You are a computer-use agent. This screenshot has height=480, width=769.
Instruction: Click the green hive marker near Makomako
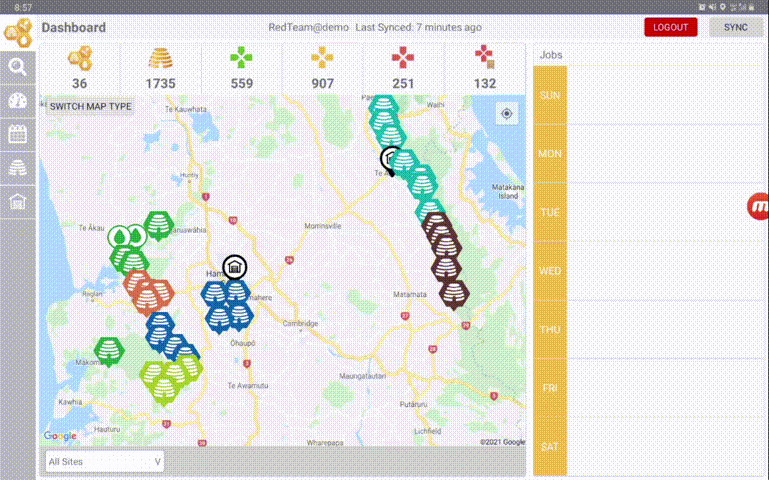109,351
